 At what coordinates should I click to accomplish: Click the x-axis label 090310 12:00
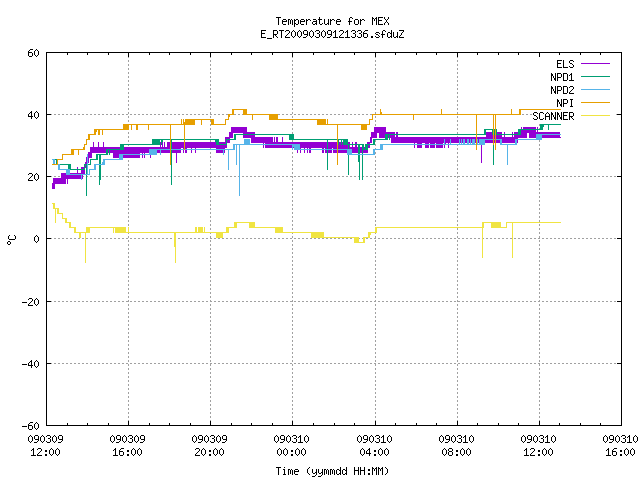click(538, 446)
